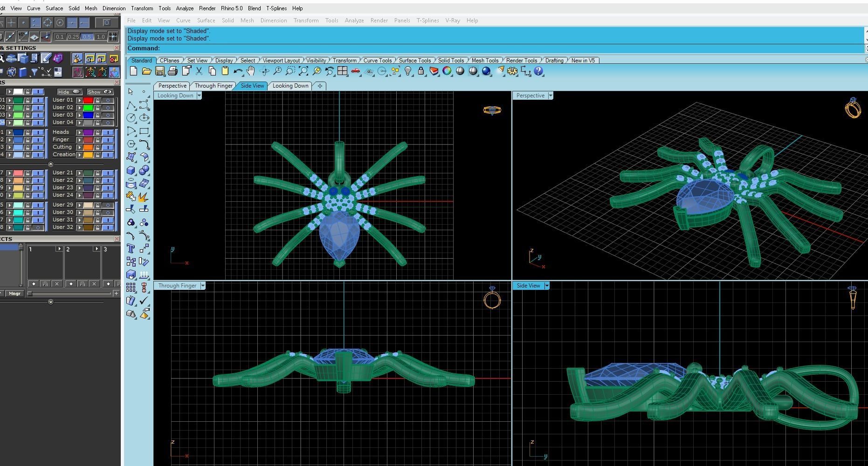The image size is (868, 466).
Task: Click the color wheel Render icon
Action: pyautogui.click(x=447, y=71)
